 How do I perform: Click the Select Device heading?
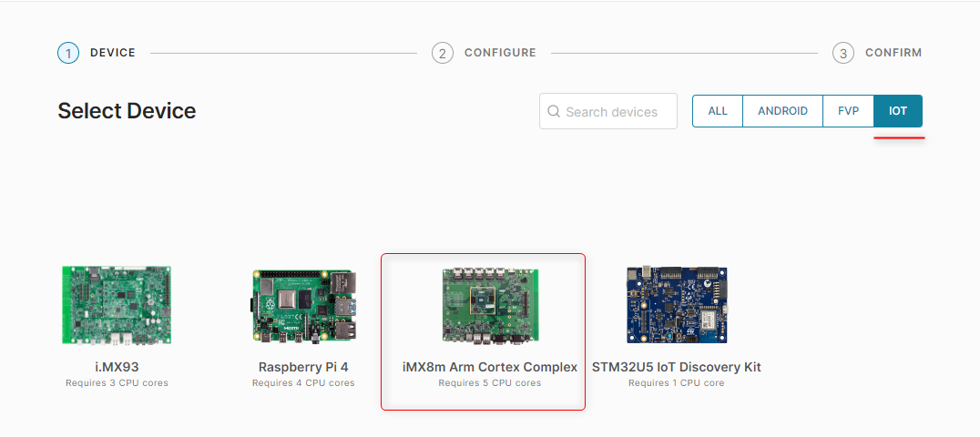[127, 111]
